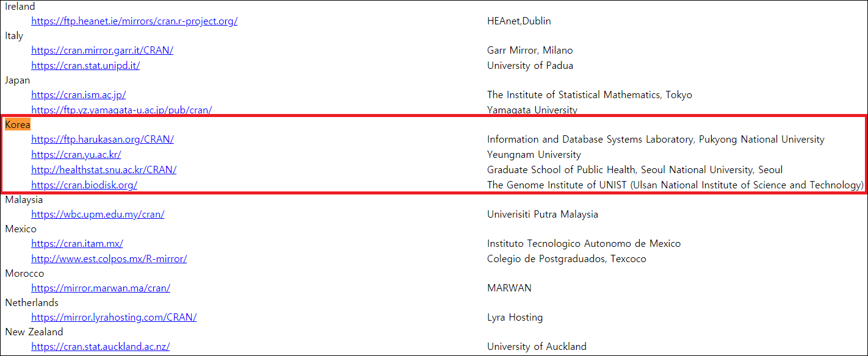868x356 pixels.
Task: Visit the cran.biodisk.org mirror link
Action: tap(84, 185)
